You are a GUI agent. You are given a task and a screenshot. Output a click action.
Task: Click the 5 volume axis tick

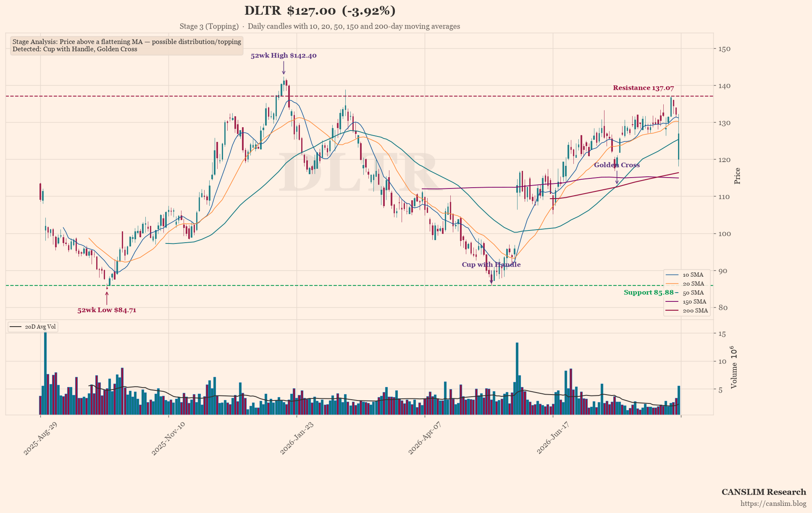tap(720, 390)
